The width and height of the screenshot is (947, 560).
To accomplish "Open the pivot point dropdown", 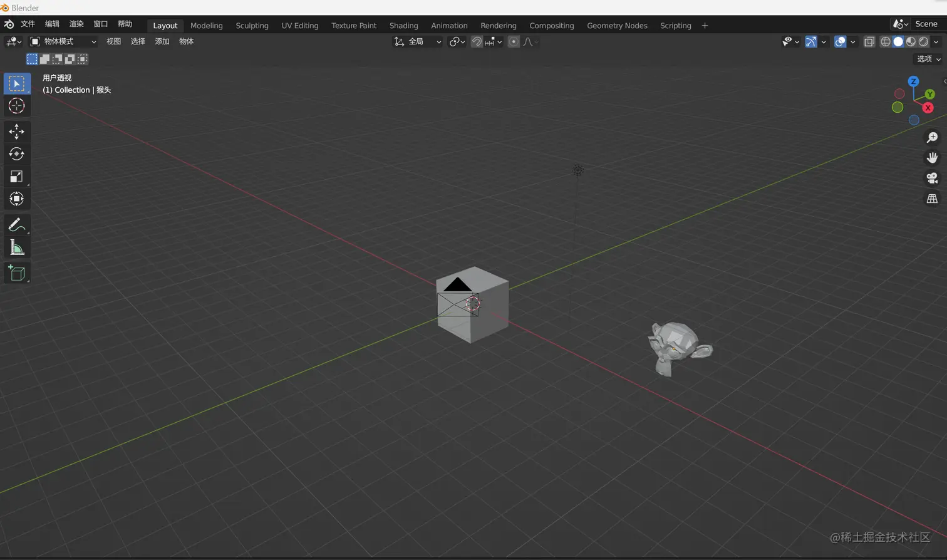I will (x=457, y=42).
